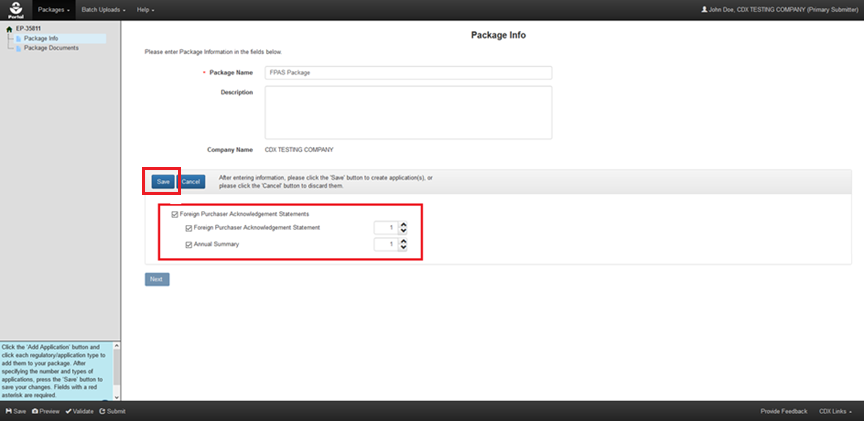Click the Save icon in bottom toolbar
This screenshot has width=864, height=421.
(x=8, y=411)
